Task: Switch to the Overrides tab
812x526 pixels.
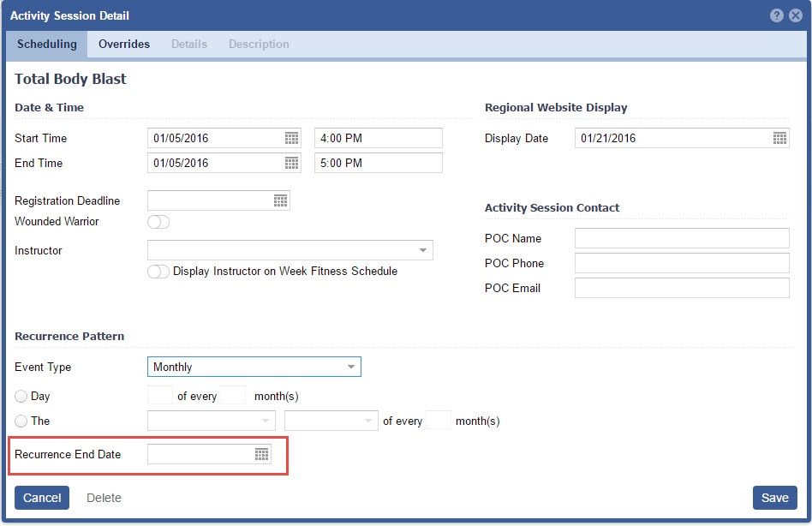Action: click(x=124, y=45)
